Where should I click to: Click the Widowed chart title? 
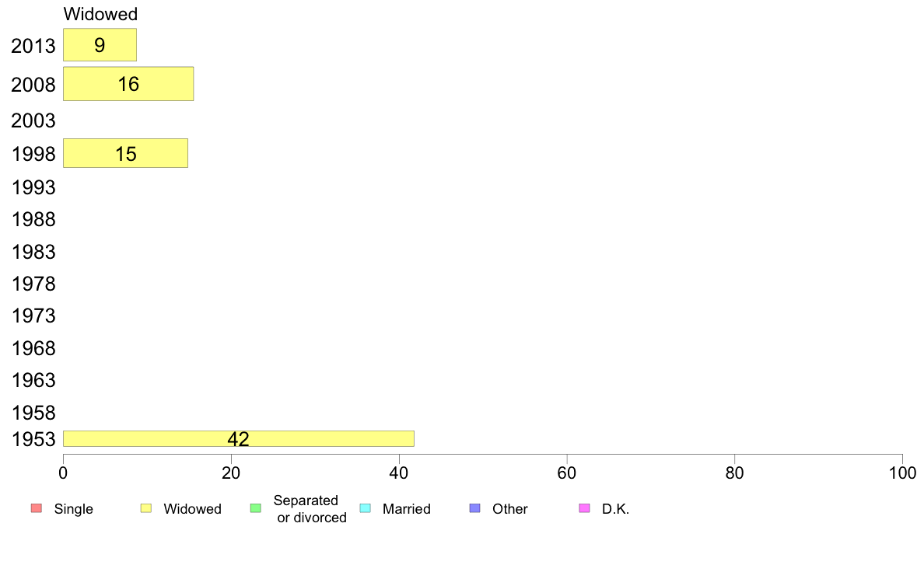coord(100,13)
